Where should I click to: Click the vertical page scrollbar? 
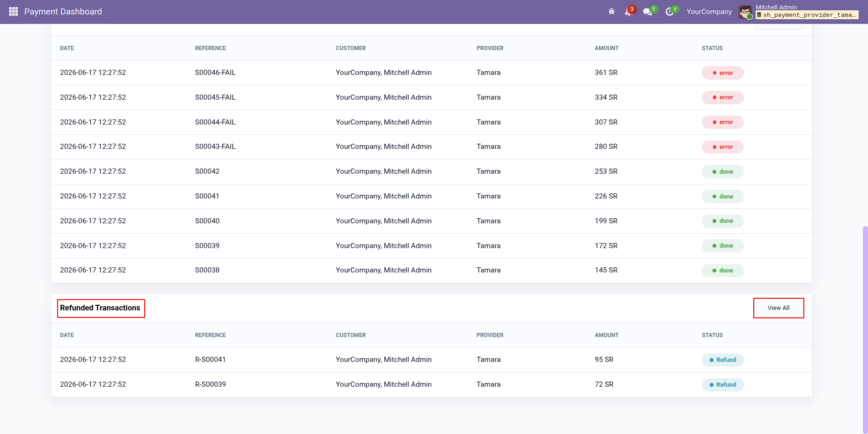pyautogui.click(x=865, y=330)
